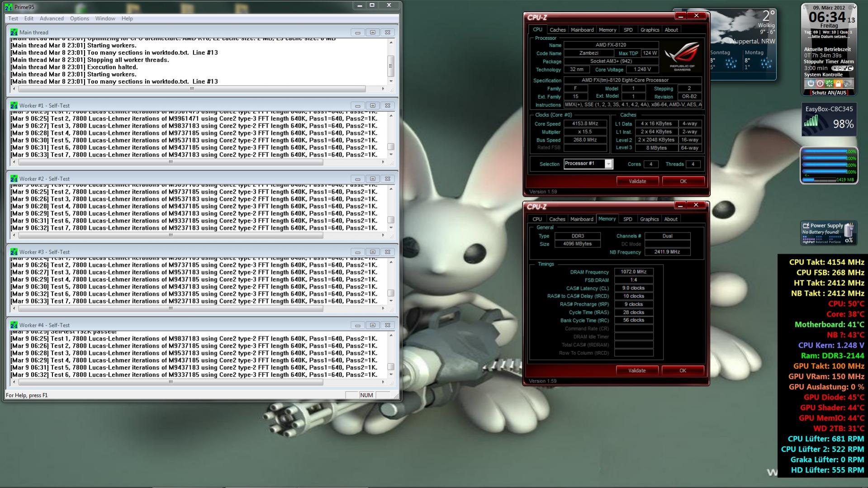Viewport: 868px width, 488px height.
Task: Minimize the Worker #2 Self-Test window
Action: pyautogui.click(x=358, y=179)
